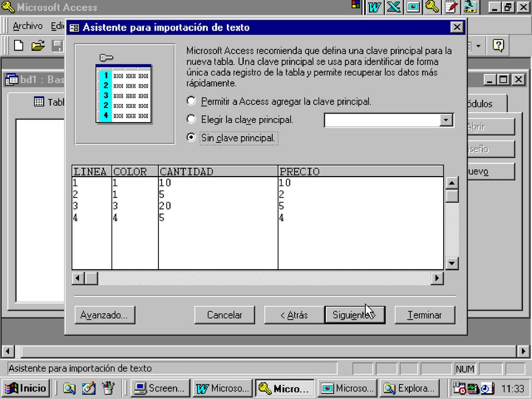Click the magnifier folder quick launch icon
The width and height of the screenshot is (532, 399).
coord(69,388)
